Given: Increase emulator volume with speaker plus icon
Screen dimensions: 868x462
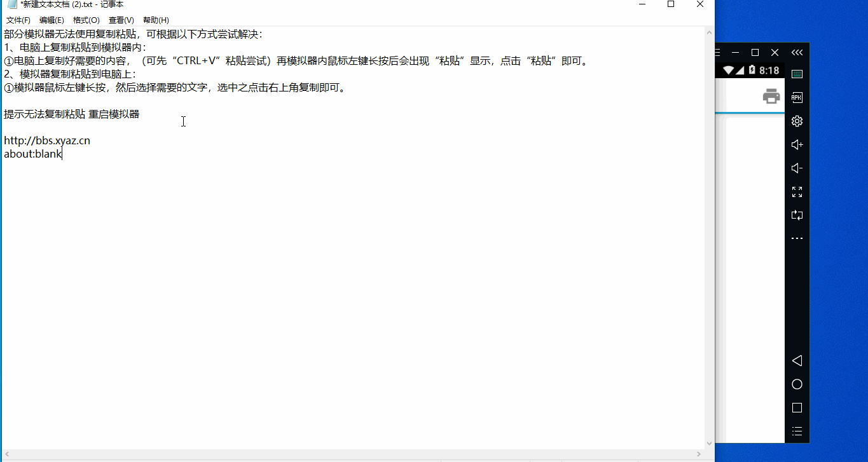Looking at the screenshot, I should click(x=797, y=145).
